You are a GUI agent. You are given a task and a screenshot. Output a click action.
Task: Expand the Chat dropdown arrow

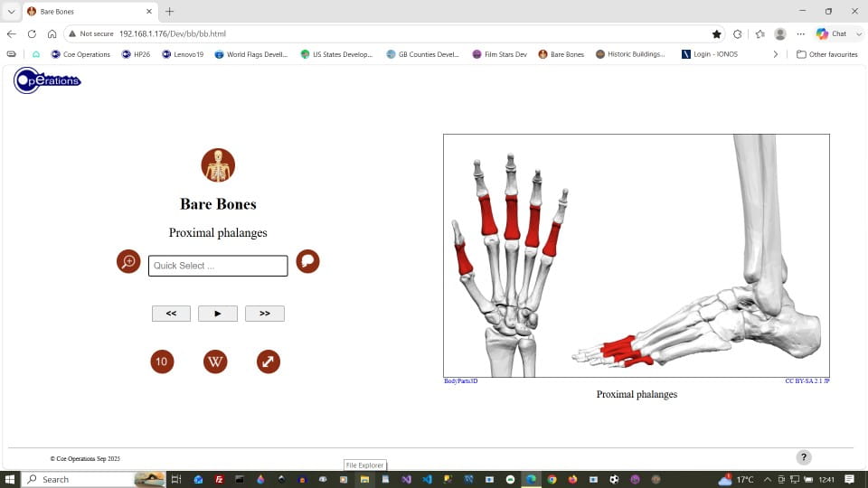pos(859,33)
